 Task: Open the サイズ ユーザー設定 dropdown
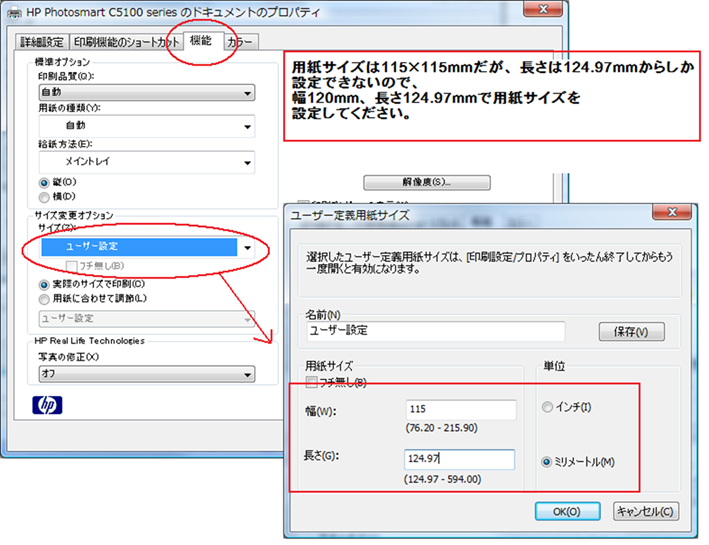pos(147,247)
